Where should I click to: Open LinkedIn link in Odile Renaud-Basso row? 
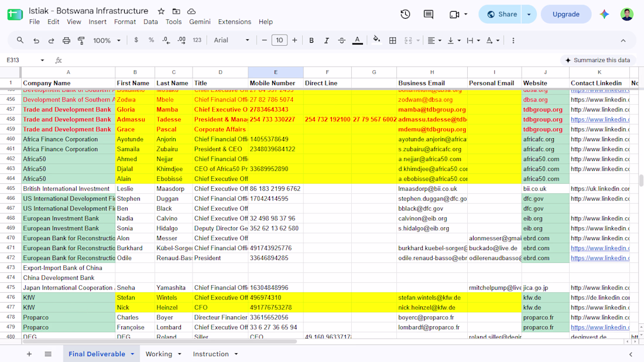[600, 258]
